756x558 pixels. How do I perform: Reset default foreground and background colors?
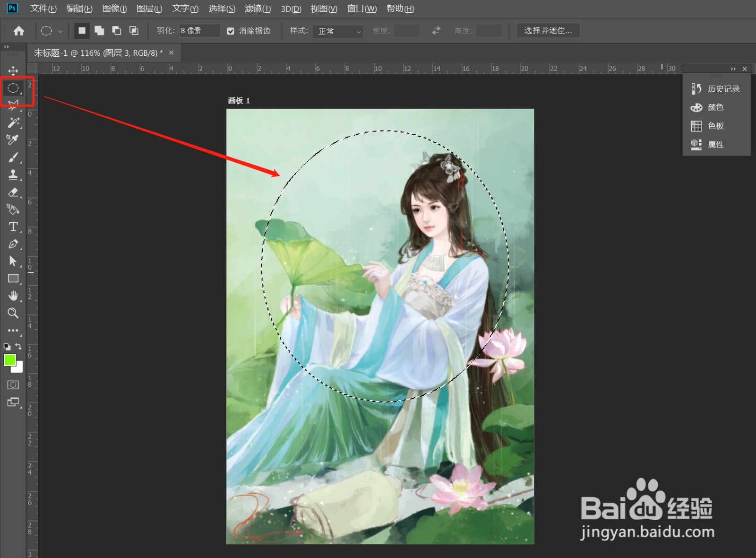tap(7, 347)
